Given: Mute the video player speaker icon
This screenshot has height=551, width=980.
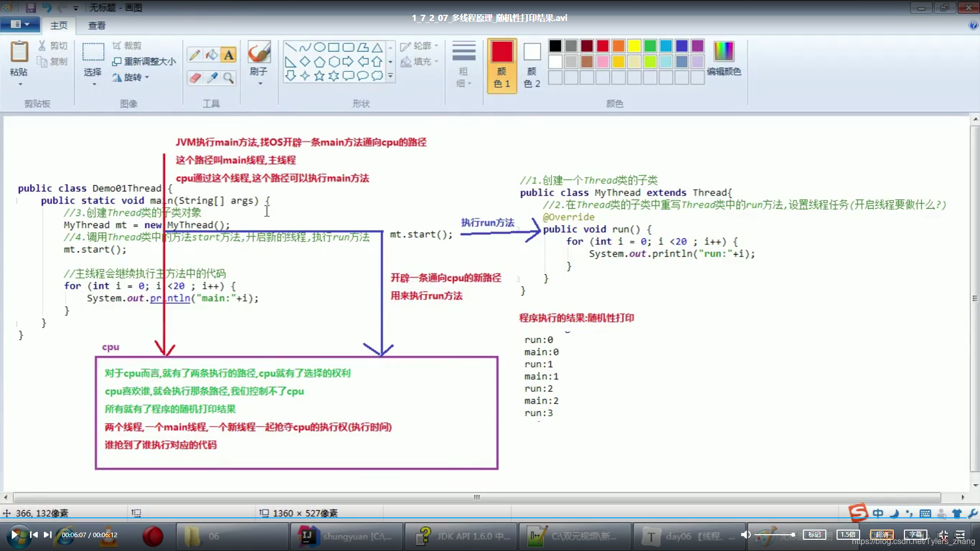Looking at the screenshot, I should pos(746,535).
